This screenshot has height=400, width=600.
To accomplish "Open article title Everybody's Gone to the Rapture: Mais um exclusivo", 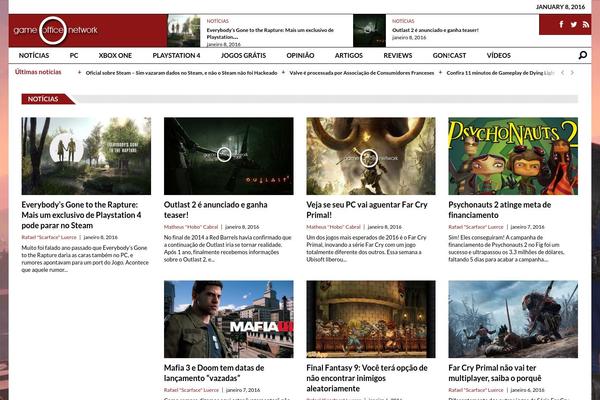I will (x=81, y=215).
